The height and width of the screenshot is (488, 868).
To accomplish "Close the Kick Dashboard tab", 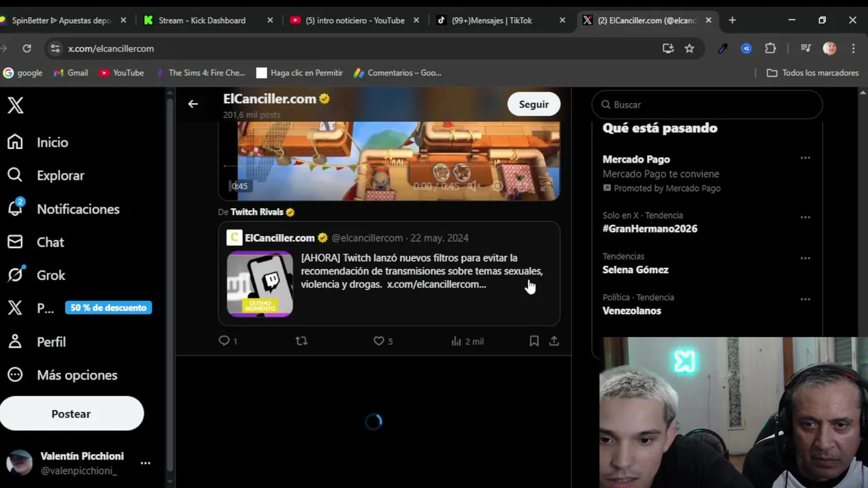I will pos(270,20).
